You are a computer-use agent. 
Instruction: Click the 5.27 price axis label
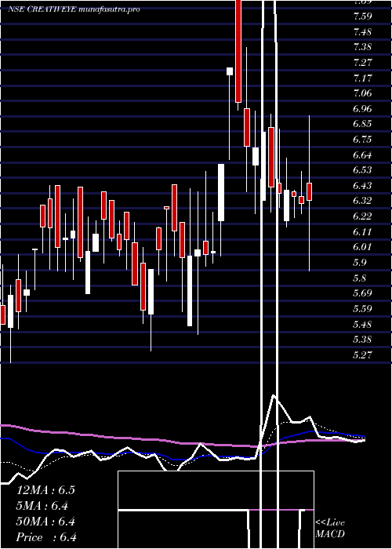tap(362, 354)
